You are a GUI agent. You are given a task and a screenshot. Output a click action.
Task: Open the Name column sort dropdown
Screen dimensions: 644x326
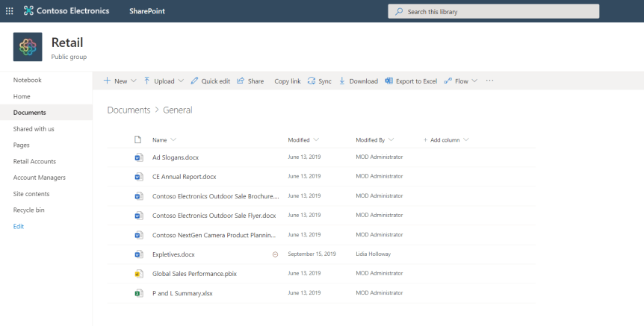pos(173,140)
